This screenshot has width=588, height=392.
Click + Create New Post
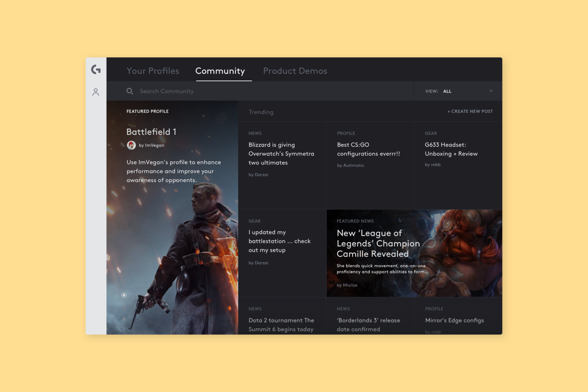470,111
